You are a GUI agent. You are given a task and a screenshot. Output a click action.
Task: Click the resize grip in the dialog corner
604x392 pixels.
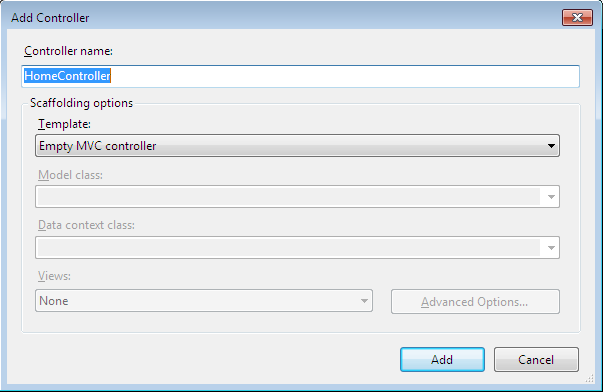[589, 379]
